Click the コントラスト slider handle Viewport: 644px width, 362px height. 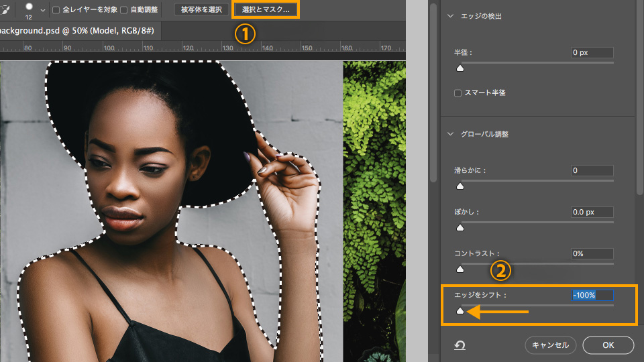pyautogui.click(x=460, y=269)
